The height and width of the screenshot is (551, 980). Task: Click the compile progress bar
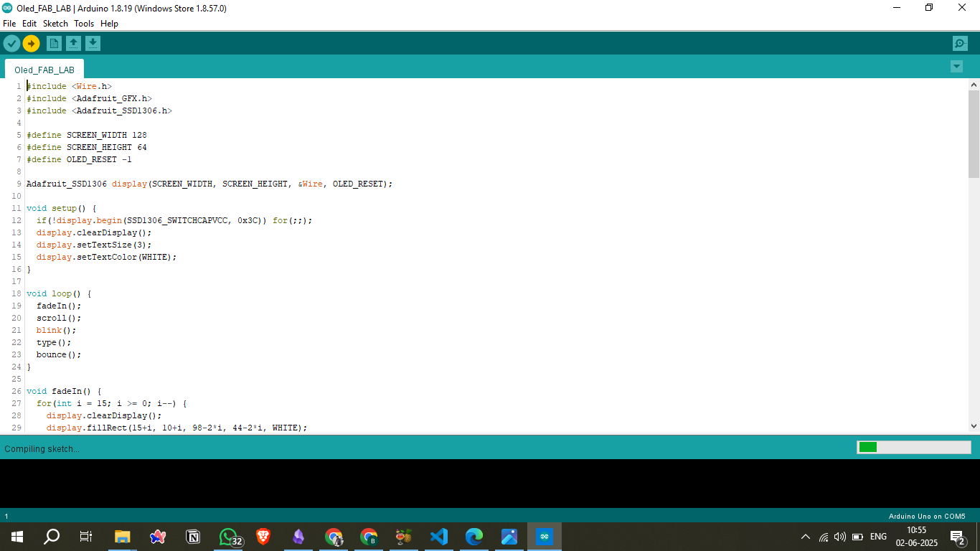(913, 447)
